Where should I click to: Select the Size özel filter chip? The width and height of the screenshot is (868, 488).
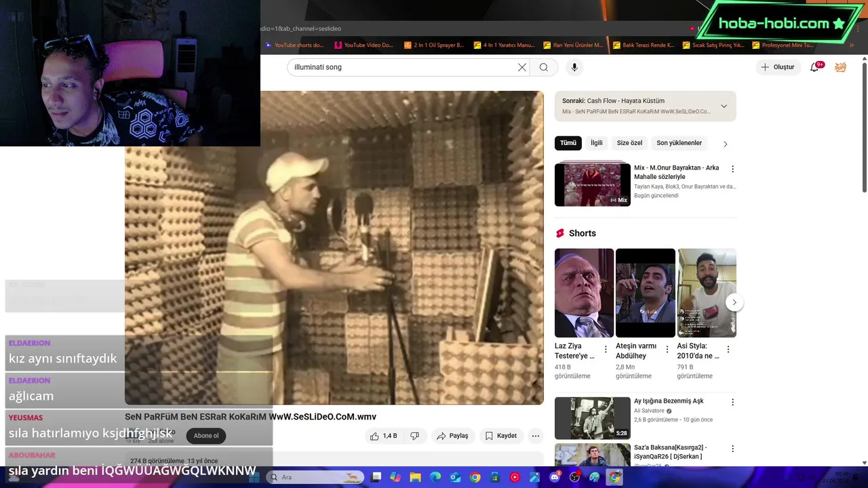(629, 143)
